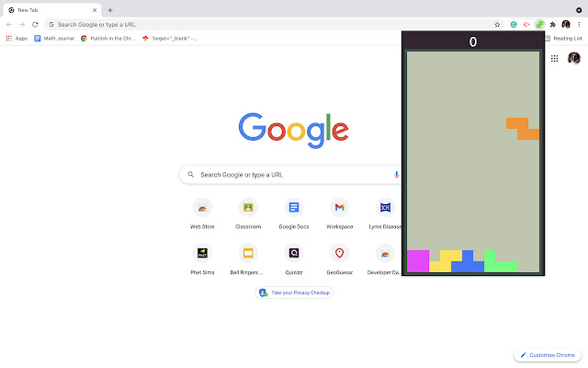Click the magenta square block in Tetris
Image resolution: width=588 pixels, height=368 pixels.
pos(418,261)
